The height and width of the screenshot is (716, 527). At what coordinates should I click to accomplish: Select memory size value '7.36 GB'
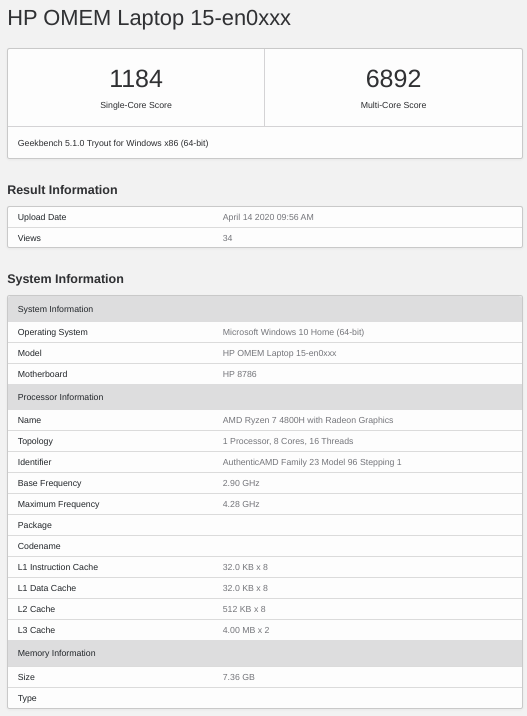coord(238,677)
